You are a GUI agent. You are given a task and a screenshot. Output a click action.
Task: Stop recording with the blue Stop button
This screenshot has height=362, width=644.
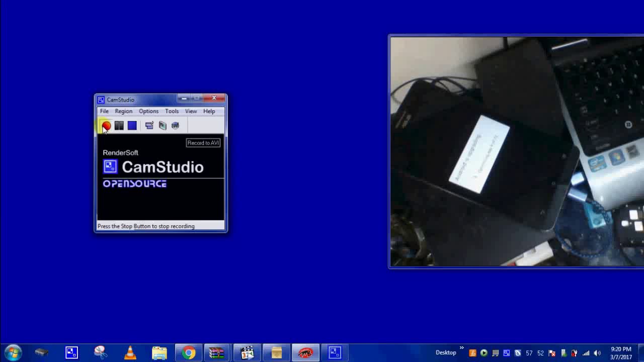click(132, 125)
